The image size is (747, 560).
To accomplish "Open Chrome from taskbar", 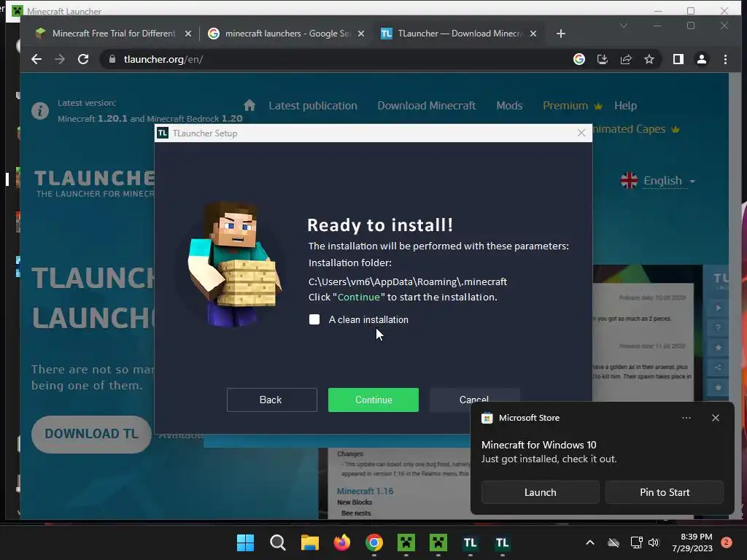I will click(x=374, y=542).
